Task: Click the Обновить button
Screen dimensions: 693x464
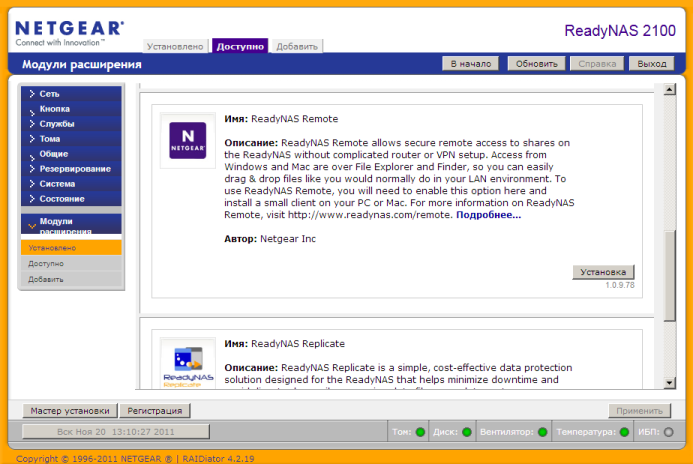Action: point(537,64)
